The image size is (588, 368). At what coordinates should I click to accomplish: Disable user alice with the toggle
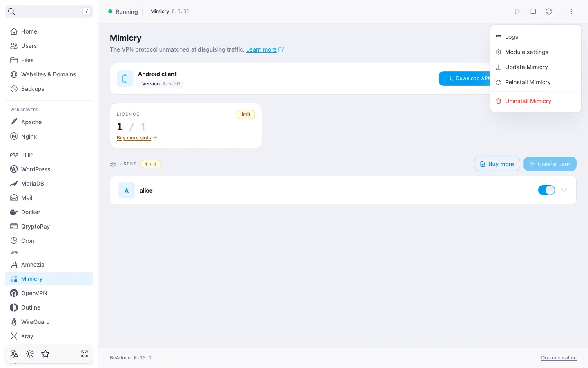point(546,190)
